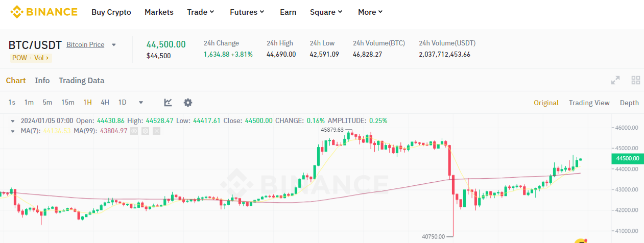This screenshot has height=243, width=644.
Task: Click the 24h Volume(USDT) value
Action: pyautogui.click(x=444, y=54)
